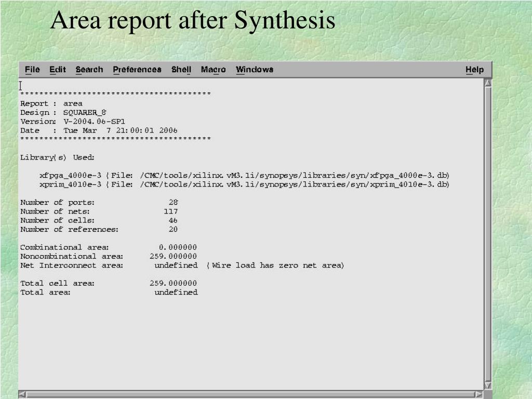Click the slide title 'Area report after Synthesis'

(193, 20)
